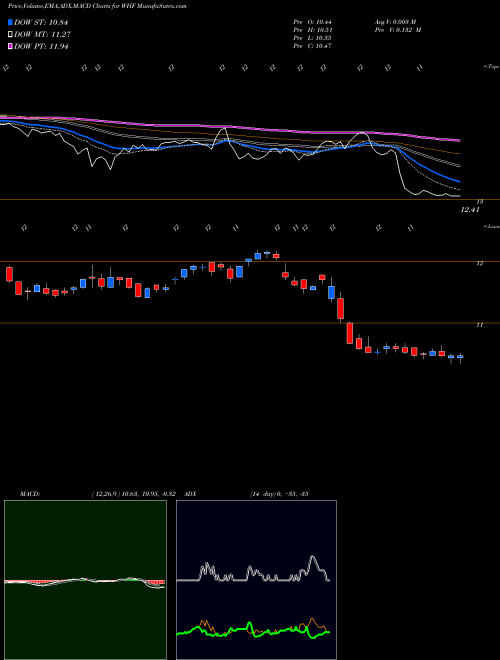Open the green MACD chart panel

pyautogui.click(x=85, y=580)
